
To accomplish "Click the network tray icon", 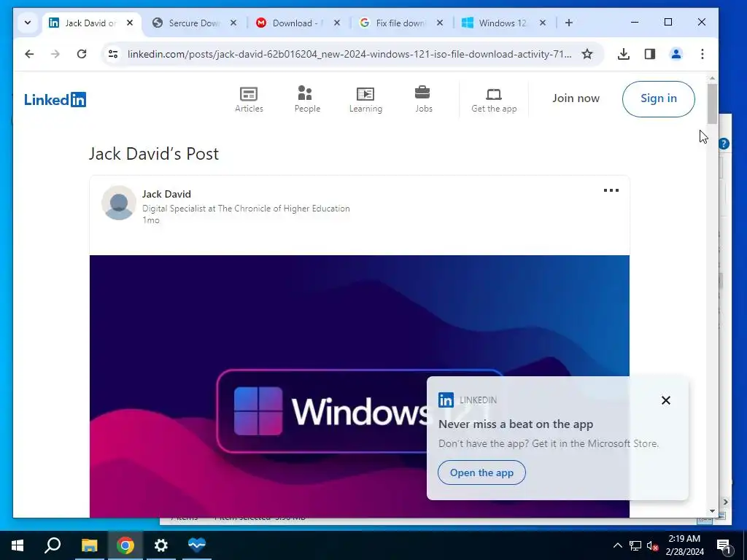I will (635, 545).
